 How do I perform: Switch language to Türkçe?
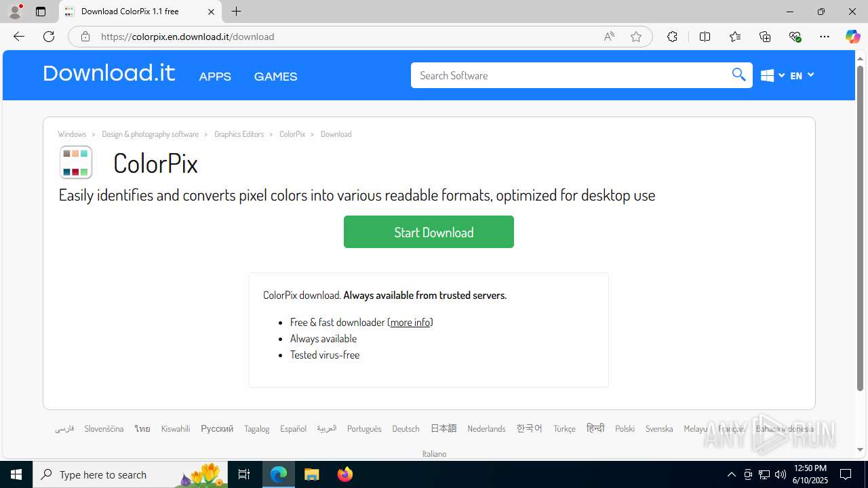click(564, 429)
